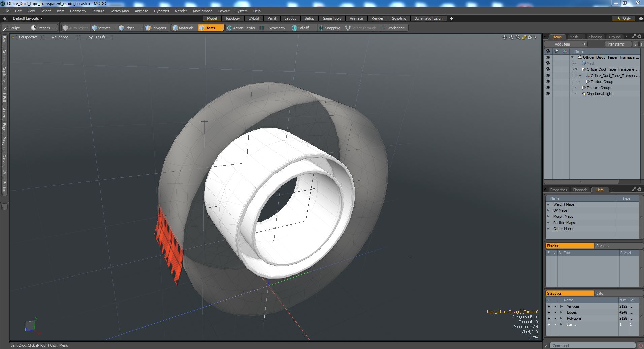Screen dimensions: 644x349
Task: Click the blank button below the left tool tabs
Action: 4,206
